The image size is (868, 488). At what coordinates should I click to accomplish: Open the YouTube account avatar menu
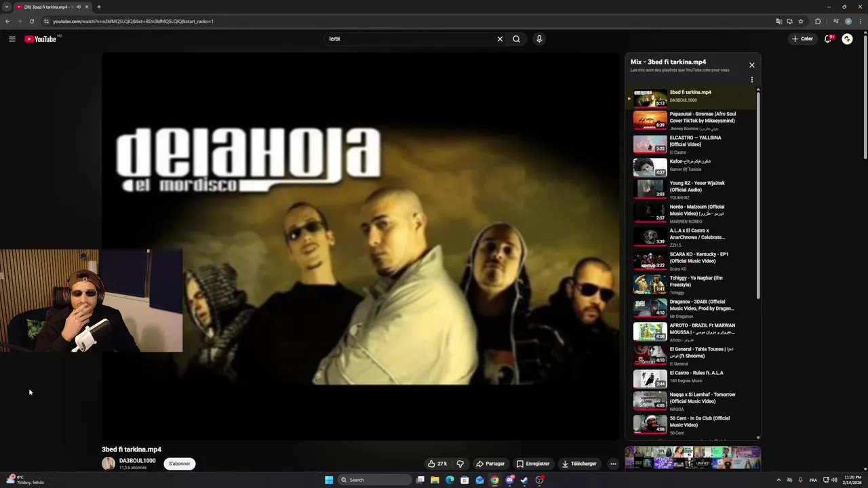click(x=847, y=39)
